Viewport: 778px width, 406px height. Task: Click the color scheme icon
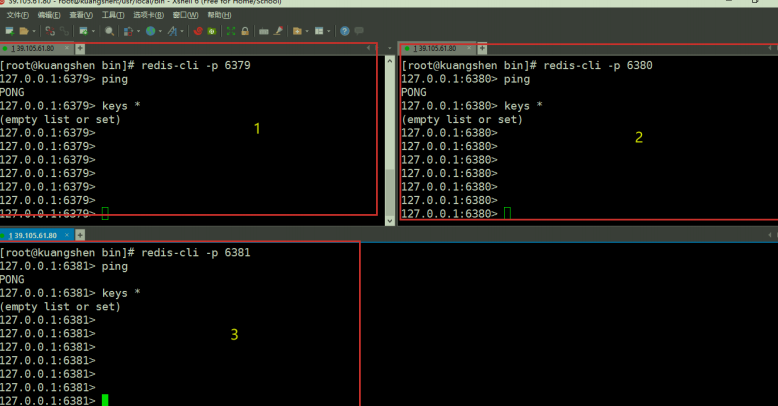[128, 31]
